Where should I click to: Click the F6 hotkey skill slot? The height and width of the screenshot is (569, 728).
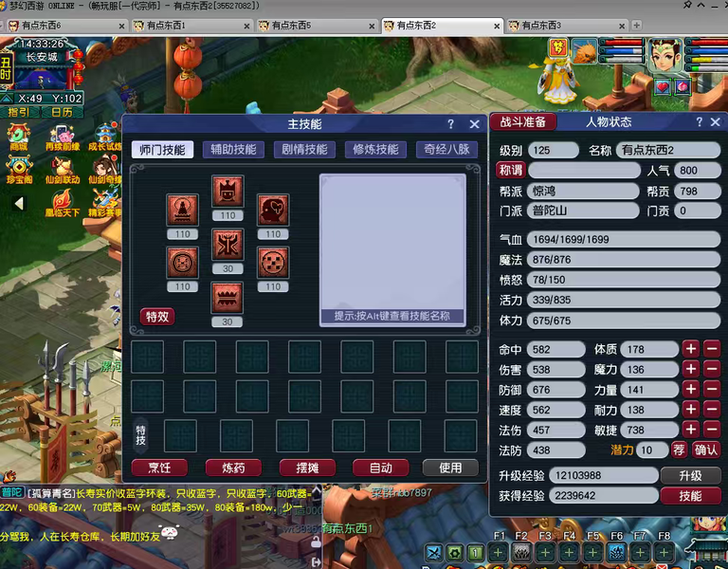(616, 552)
